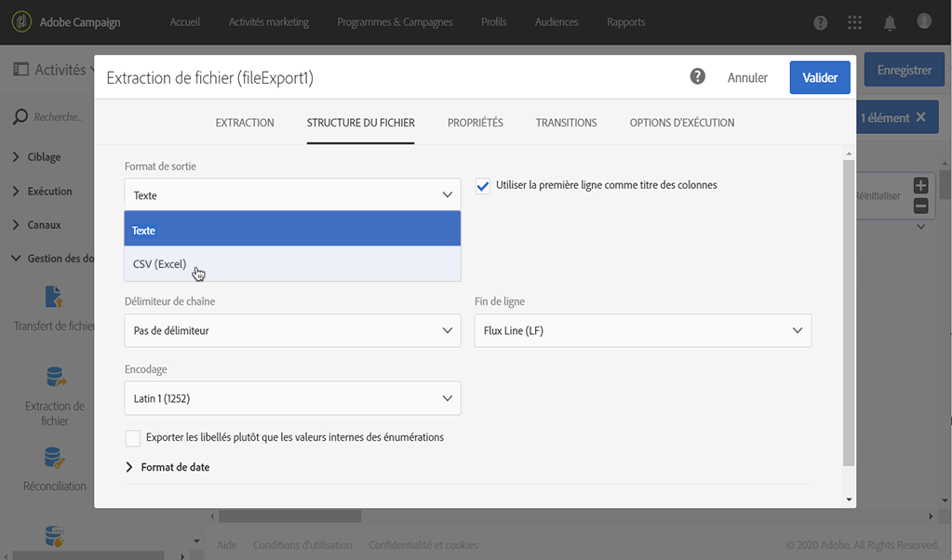Select the Extraction de fichier activity icon
The image size is (952, 560).
(55, 377)
